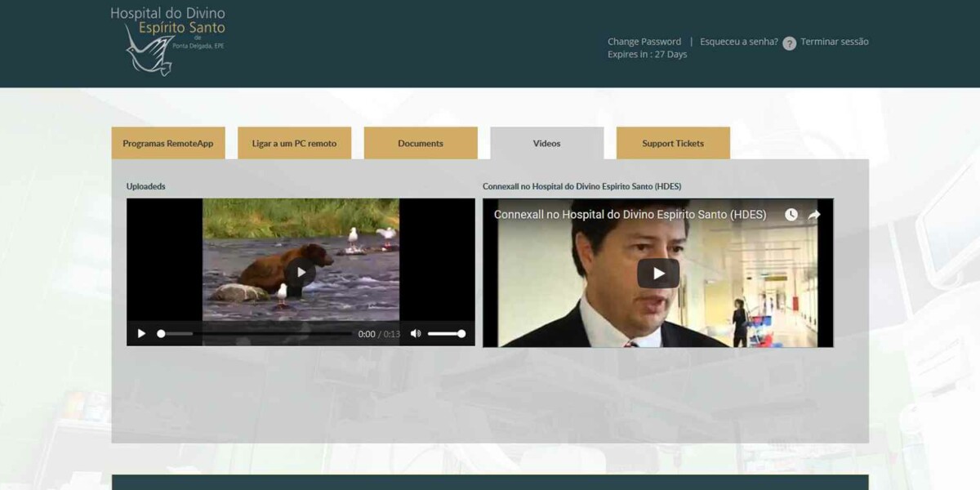This screenshot has width=980, height=490.
Task: Mute the uploaded video's speaker icon
Action: click(x=416, y=333)
